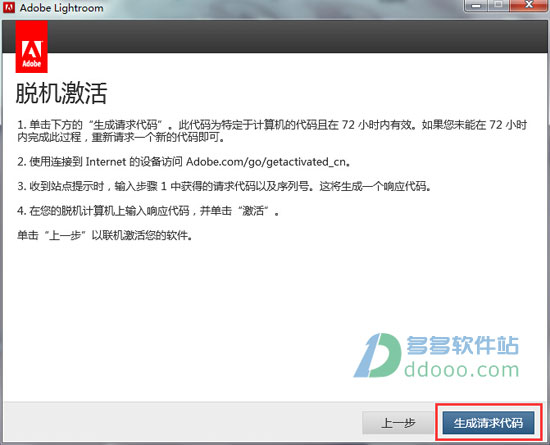This screenshot has width=550, height=445.
Task: Go back with the 上一步 button
Action: point(398,423)
